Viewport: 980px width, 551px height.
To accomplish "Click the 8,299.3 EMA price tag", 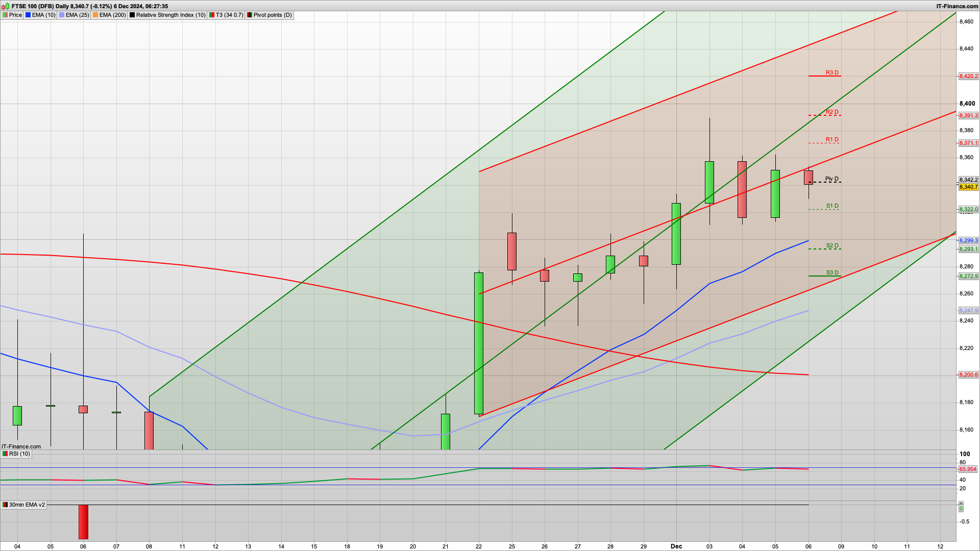I will 968,240.
